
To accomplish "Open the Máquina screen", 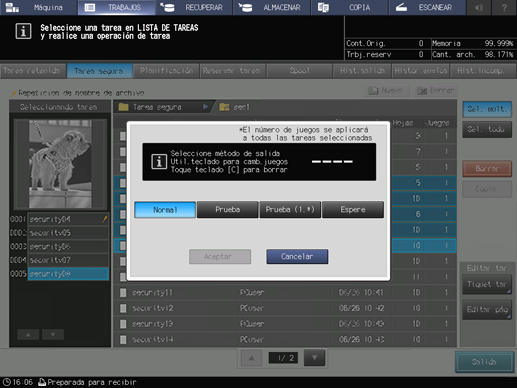I will pos(38,7).
